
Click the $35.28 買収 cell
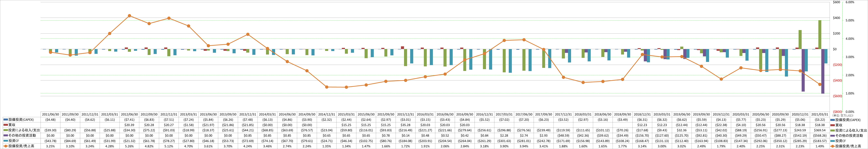point(406,125)
